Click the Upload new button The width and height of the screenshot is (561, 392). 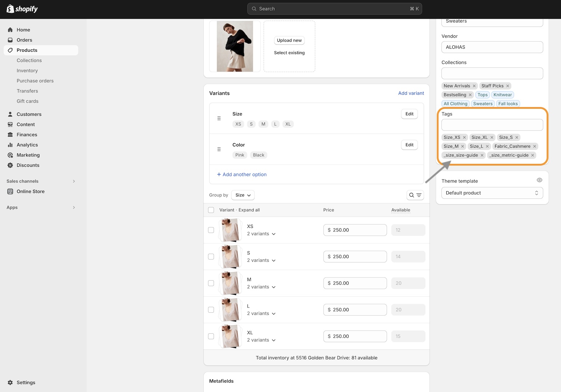click(x=289, y=40)
